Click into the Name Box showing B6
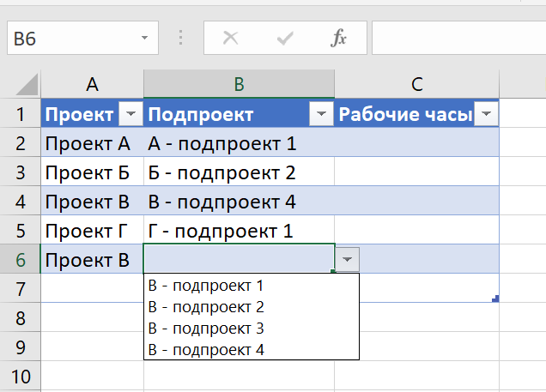The image size is (546, 392). [82, 38]
